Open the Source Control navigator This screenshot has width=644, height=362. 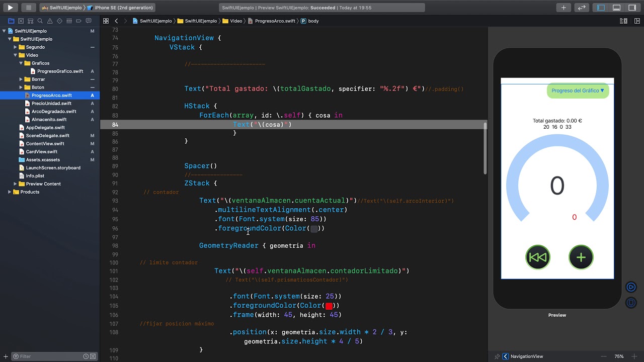(x=21, y=21)
